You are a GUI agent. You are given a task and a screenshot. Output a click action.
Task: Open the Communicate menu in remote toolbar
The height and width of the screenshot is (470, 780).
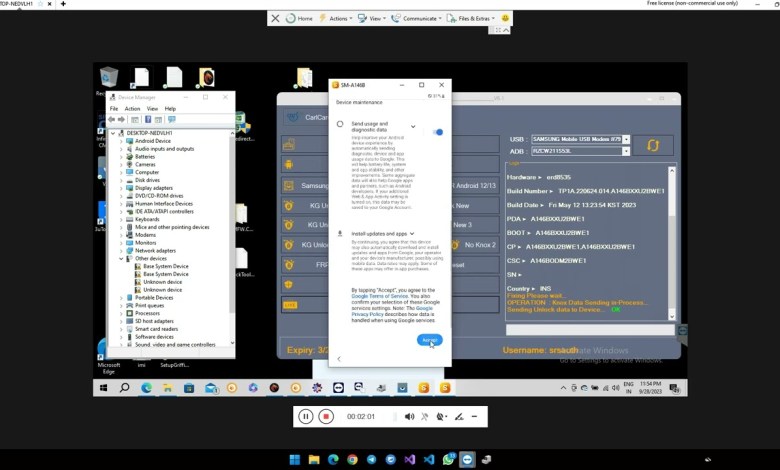[416, 18]
